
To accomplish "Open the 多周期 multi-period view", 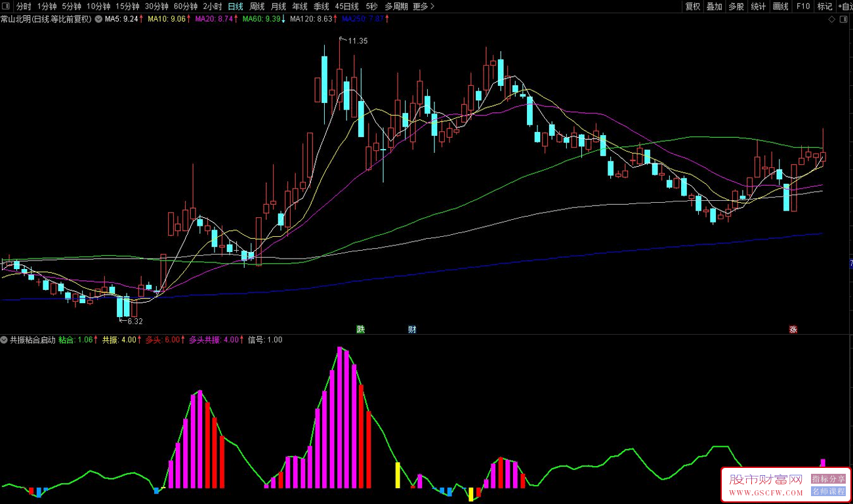I will pyautogui.click(x=396, y=7).
